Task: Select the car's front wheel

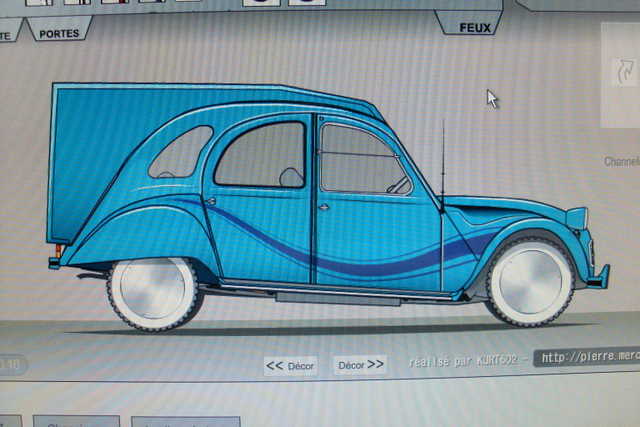Action: pos(530,281)
